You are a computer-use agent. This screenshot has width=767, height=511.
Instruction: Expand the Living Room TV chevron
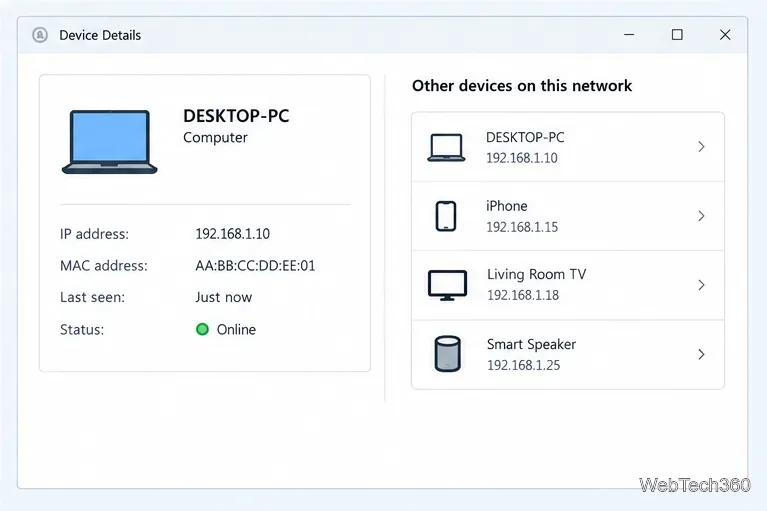[x=701, y=285]
